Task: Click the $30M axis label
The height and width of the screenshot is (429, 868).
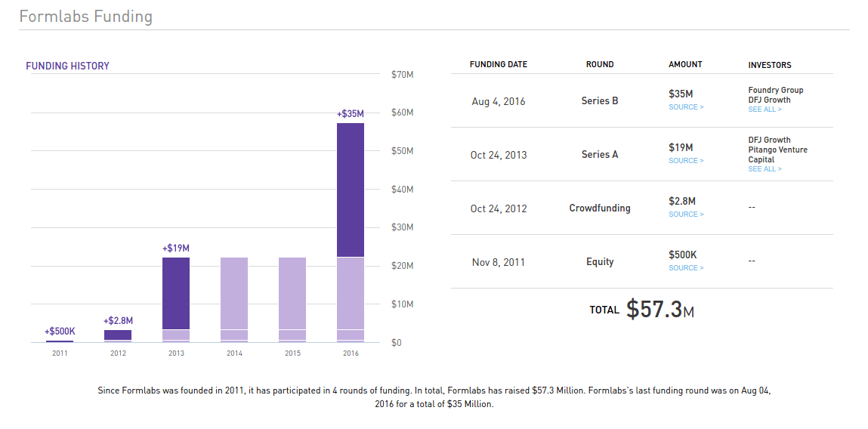Action: click(x=403, y=227)
